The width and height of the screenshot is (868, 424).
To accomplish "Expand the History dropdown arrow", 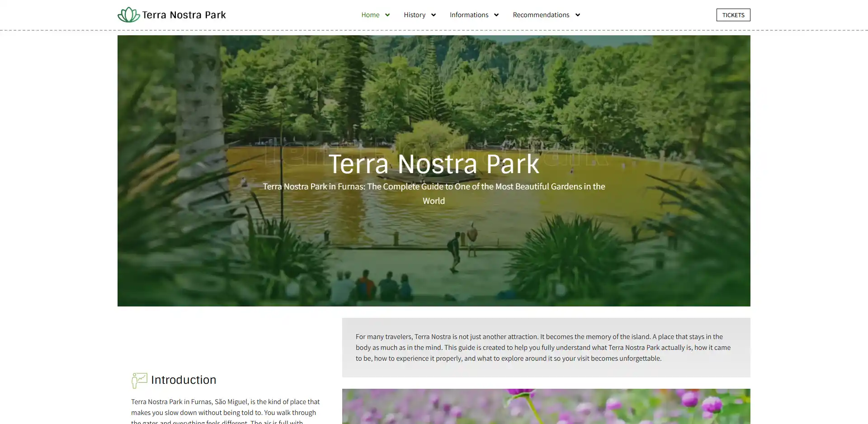I will [x=434, y=15].
